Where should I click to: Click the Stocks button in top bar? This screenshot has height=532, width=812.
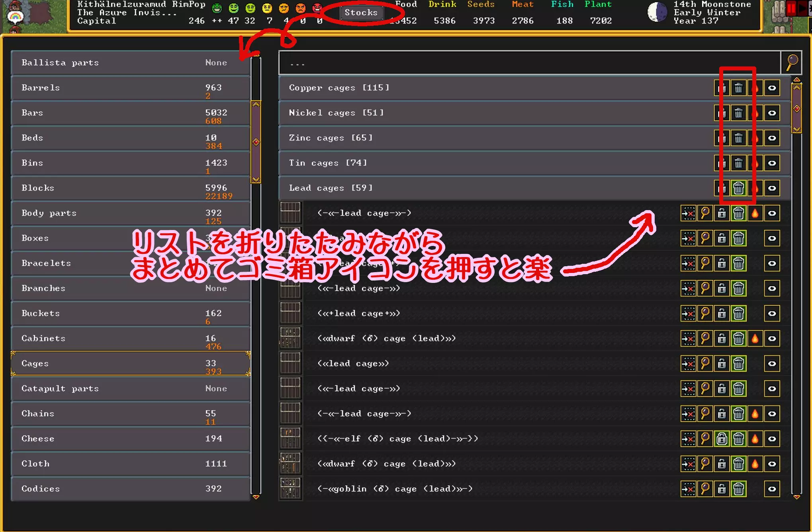click(361, 12)
